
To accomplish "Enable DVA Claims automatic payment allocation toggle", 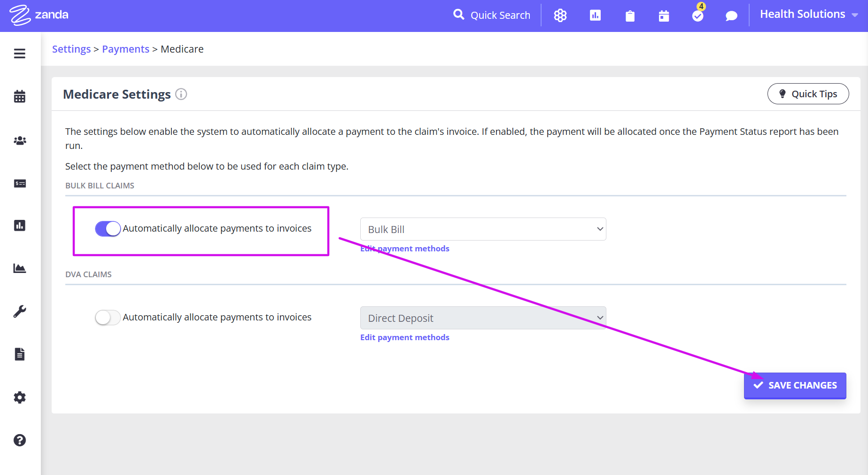I will point(108,318).
